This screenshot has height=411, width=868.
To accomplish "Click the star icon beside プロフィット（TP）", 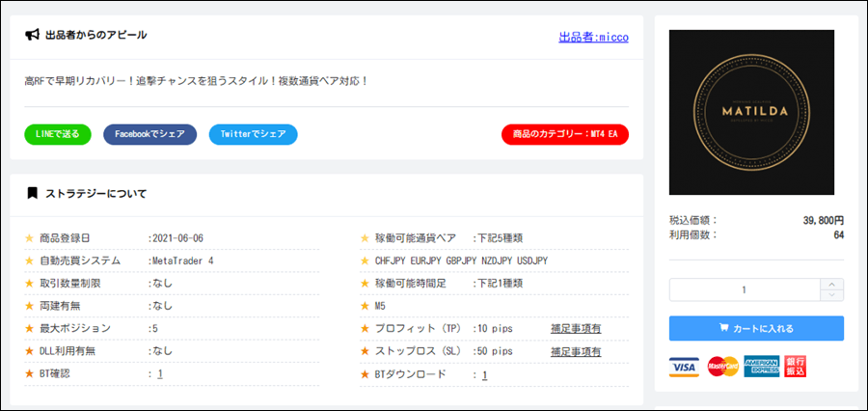I will (x=365, y=328).
